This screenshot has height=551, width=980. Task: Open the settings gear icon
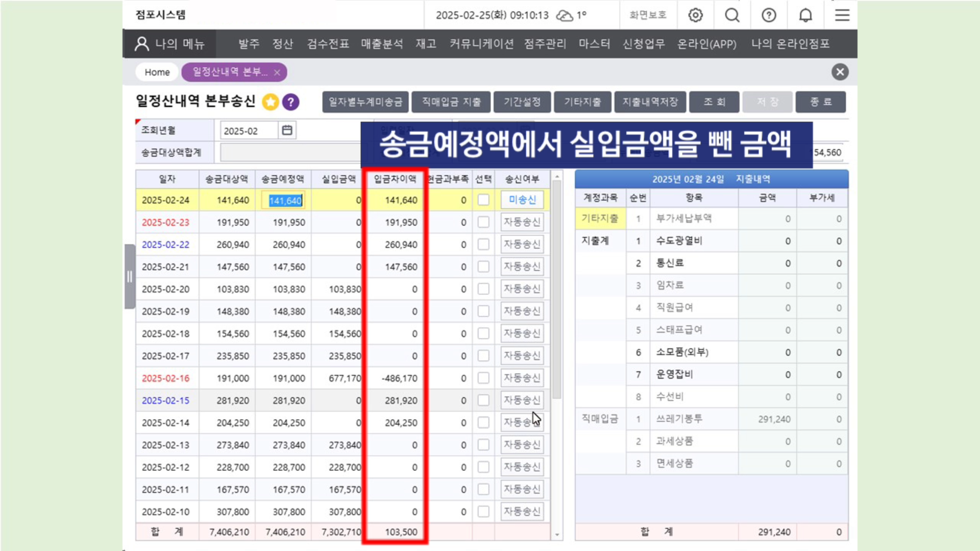(695, 15)
